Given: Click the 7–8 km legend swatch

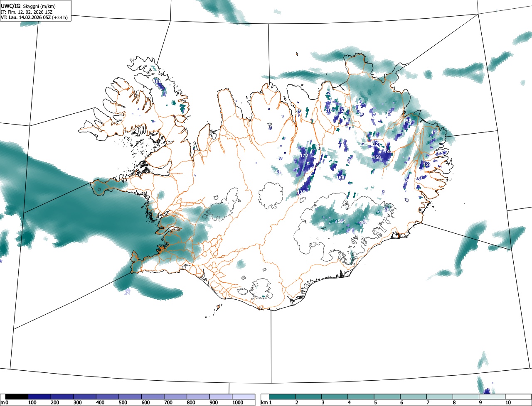Looking at the screenshot, I should [439, 397].
